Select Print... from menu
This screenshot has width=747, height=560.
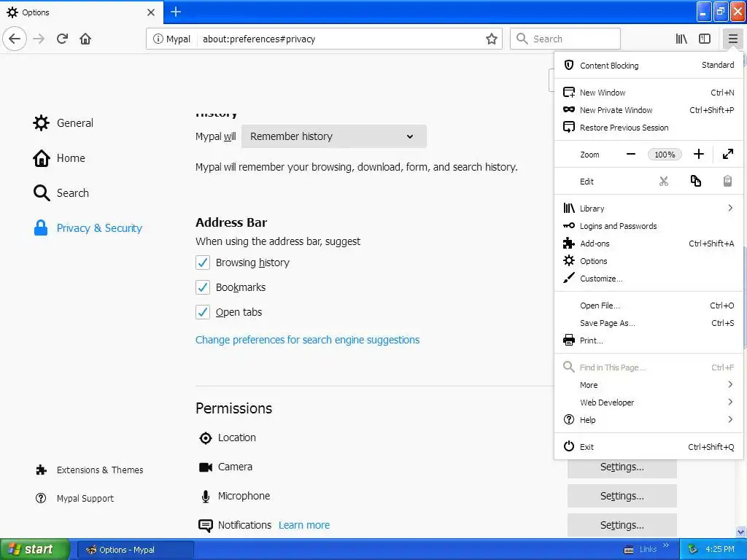(649, 341)
